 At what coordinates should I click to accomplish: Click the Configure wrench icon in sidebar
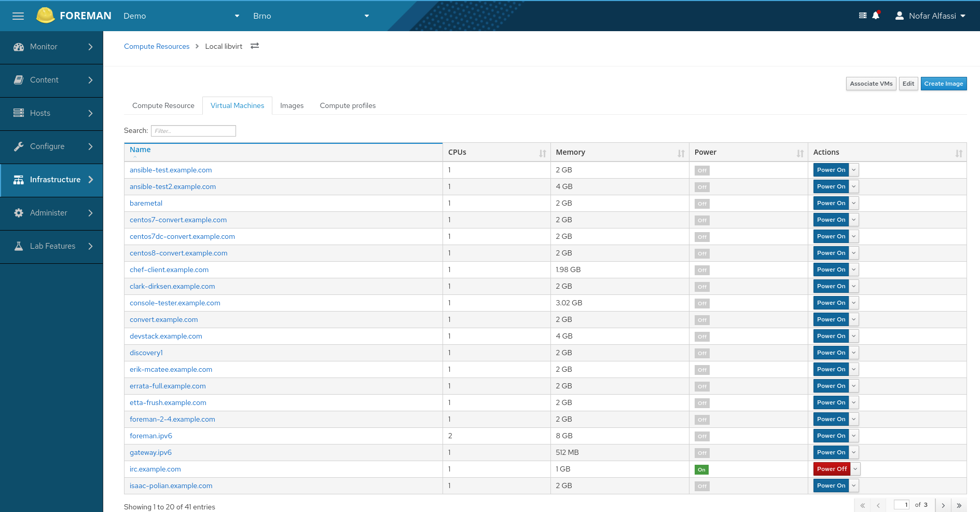tap(19, 146)
